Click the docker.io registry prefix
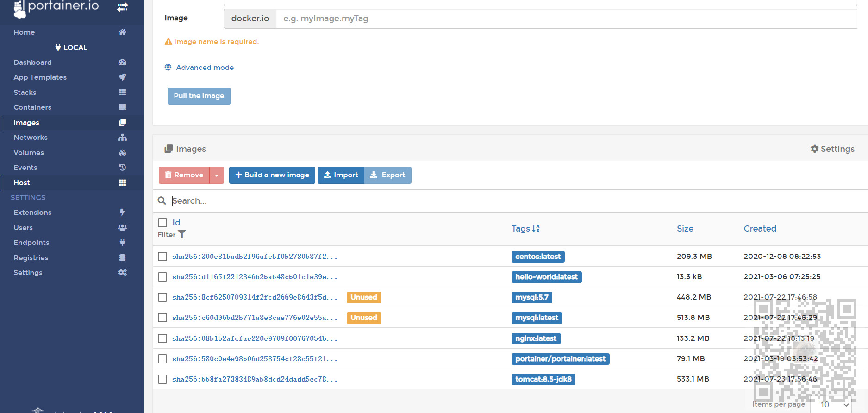The image size is (868, 413). [250, 19]
